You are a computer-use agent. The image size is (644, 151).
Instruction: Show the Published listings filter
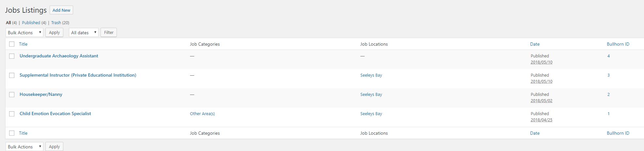[31, 23]
